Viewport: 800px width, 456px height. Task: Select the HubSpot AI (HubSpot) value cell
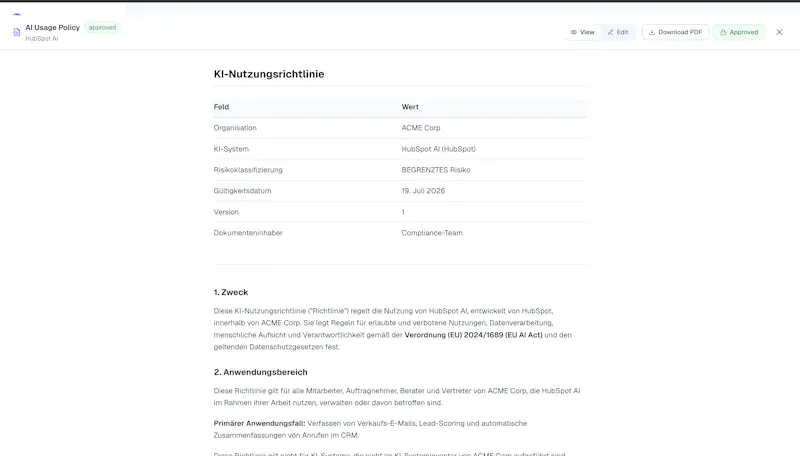tap(439, 149)
